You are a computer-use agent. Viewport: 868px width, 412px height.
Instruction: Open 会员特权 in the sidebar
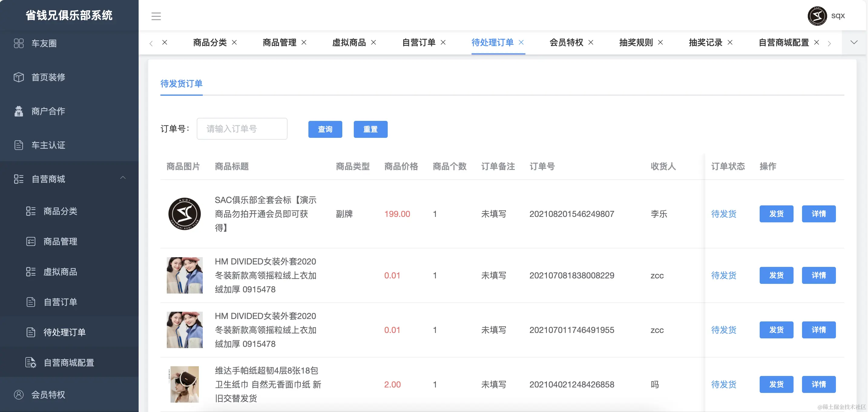(x=48, y=394)
